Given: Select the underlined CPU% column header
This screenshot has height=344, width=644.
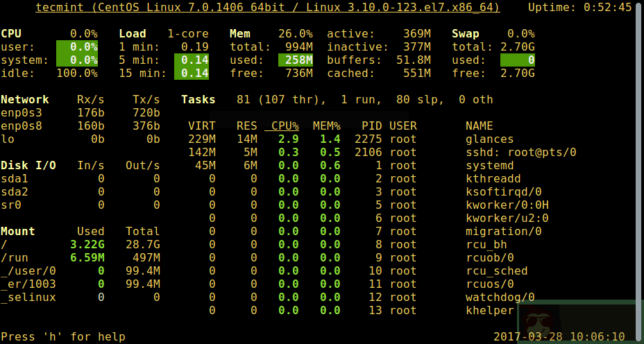Looking at the screenshot, I should [281, 126].
